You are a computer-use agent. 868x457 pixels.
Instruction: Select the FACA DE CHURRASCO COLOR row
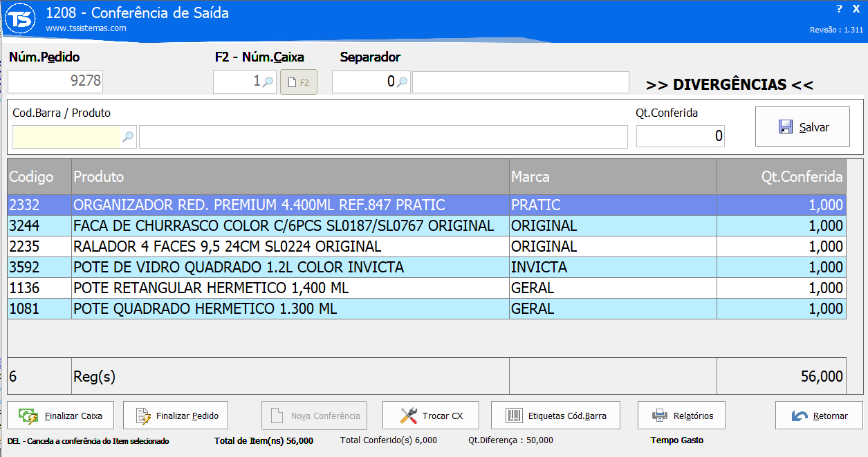click(x=284, y=226)
